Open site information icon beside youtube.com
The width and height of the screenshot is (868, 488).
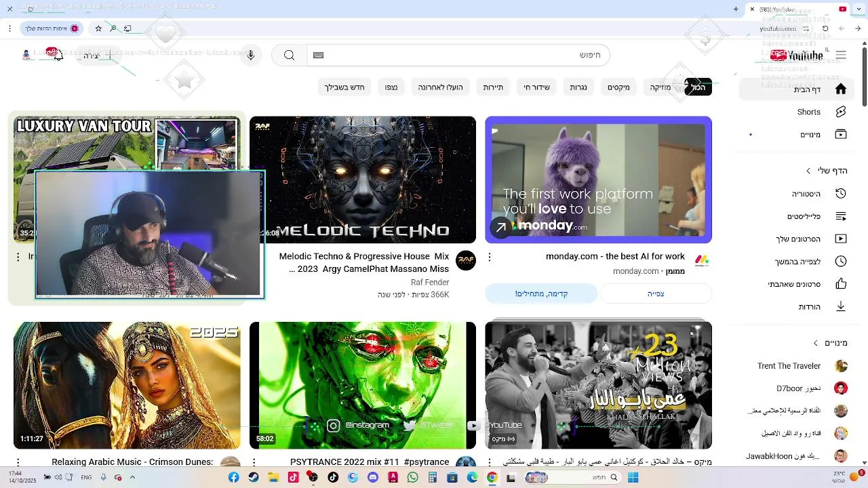click(806, 28)
